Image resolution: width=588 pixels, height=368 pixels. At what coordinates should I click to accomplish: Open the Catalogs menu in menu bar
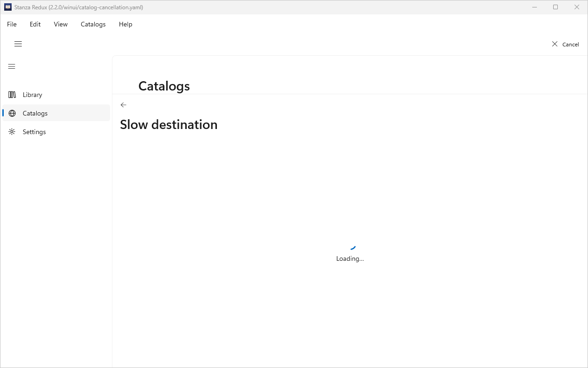(93, 24)
